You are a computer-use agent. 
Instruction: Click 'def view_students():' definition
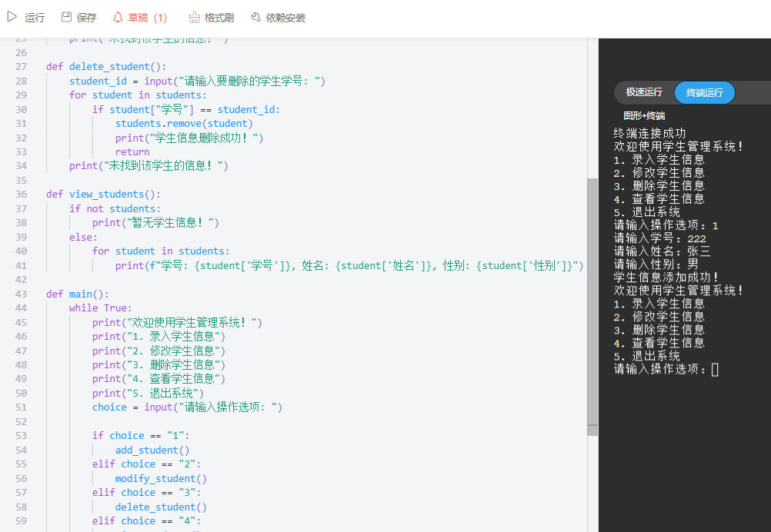(x=103, y=194)
